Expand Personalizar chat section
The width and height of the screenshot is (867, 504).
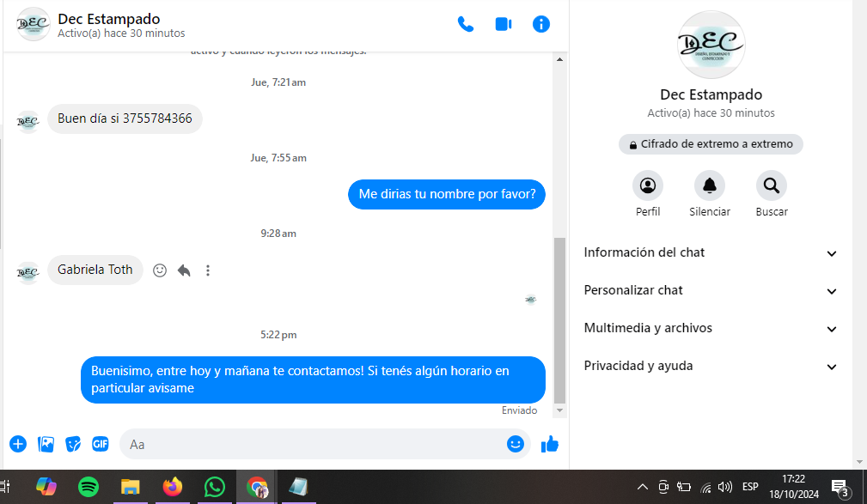click(711, 290)
